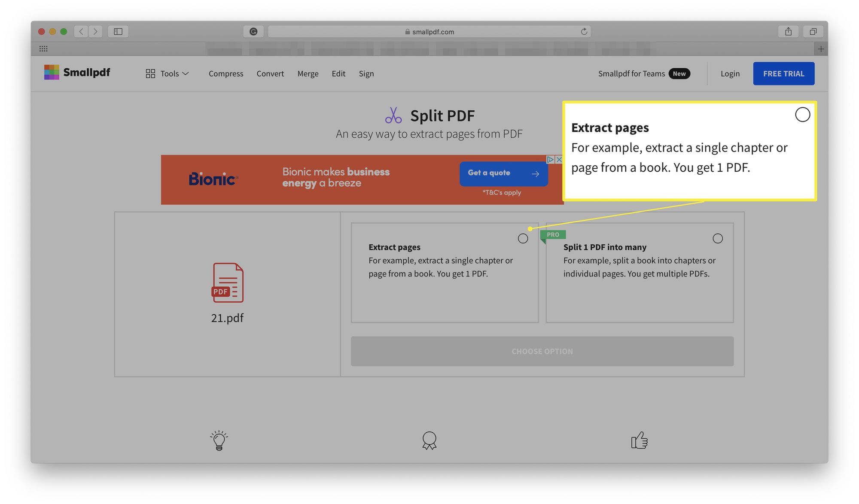This screenshot has width=859, height=504.
Task: Reload the page
Action: [584, 31]
